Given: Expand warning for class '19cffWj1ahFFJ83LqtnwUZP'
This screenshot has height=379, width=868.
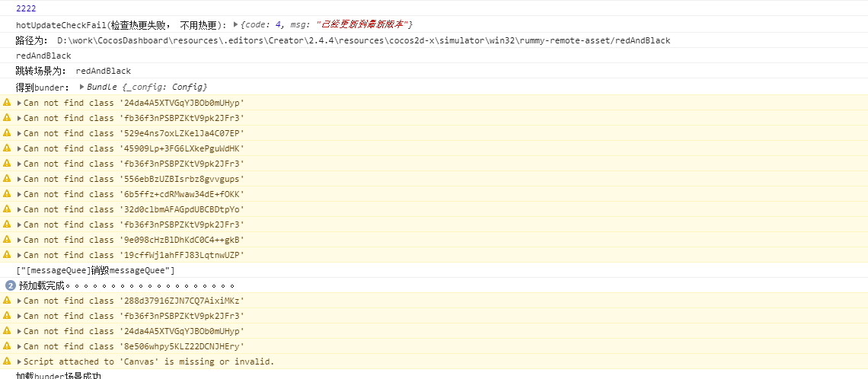Looking at the screenshot, I should point(20,255).
